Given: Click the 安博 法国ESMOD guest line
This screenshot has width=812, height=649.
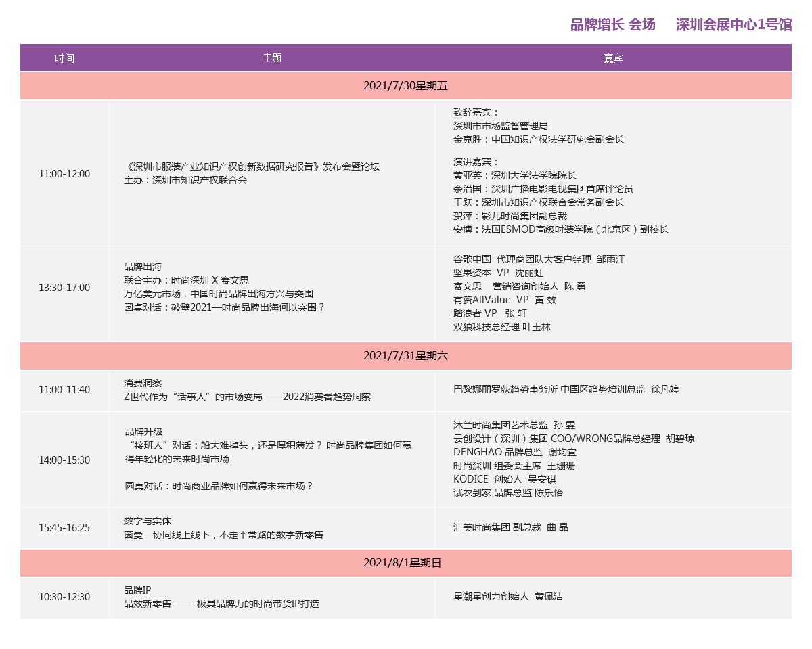Looking at the screenshot, I should tap(561, 229).
